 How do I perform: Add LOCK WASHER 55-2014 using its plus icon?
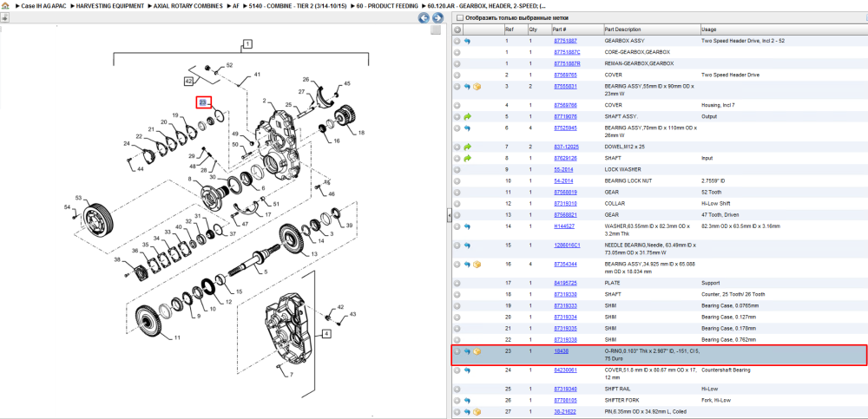pos(457,169)
